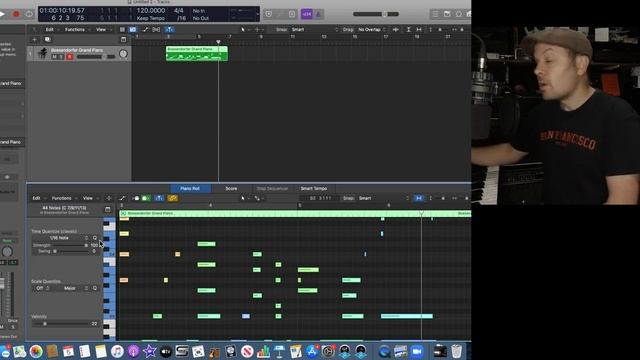
Task: Mute the Bosendorfer Grand Piano track
Action: click(x=54, y=57)
